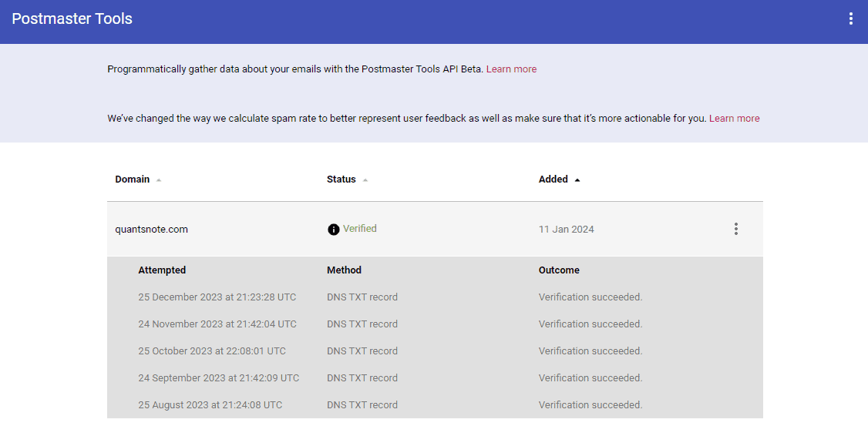Screen dimensions: 868x426
Task: Select the 25 October 2023 attempt timestamp
Action: 212,351
